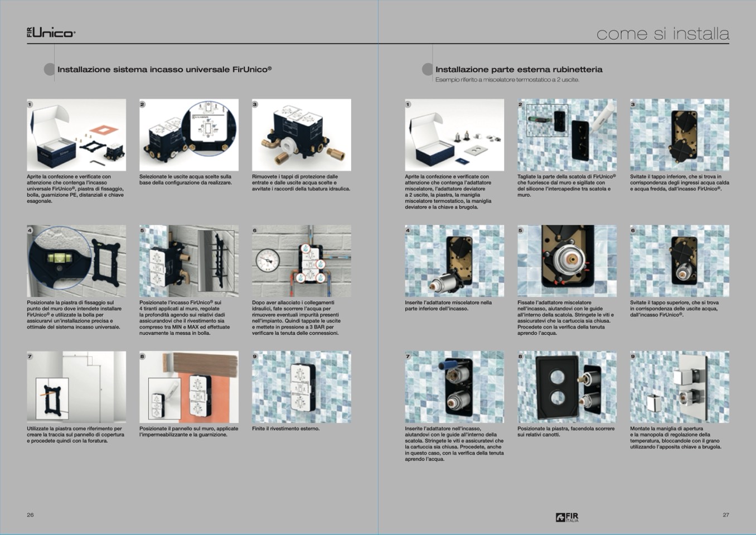Viewport: 756px width, 535px height.
Task: Open the silicone sealing step image on right page
Action: tap(566, 135)
